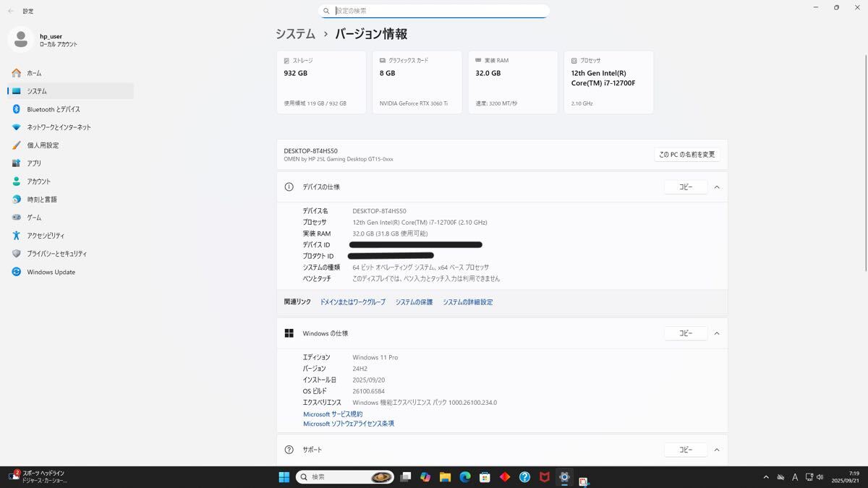This screenshot has width=868, height=488.
Task: Open the clock showing 7:19
Action: (x=846, y=477)
